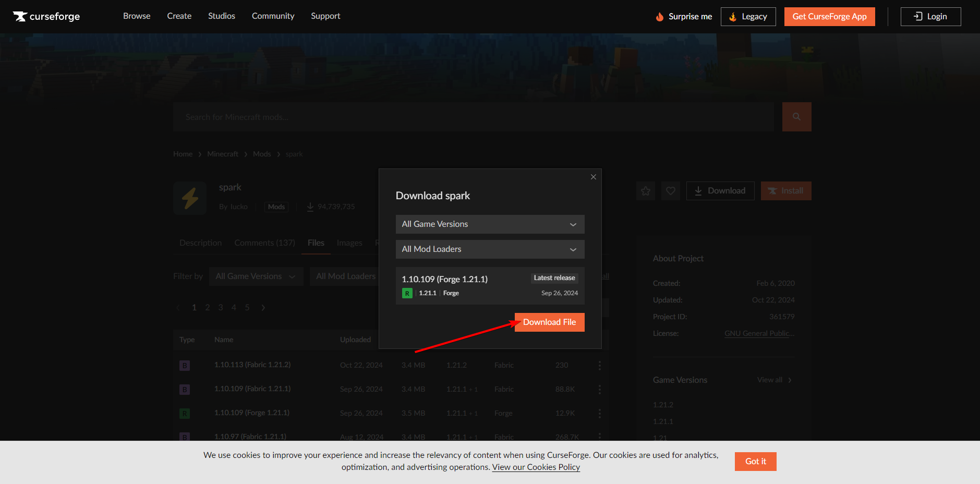Viewport: 980px width, 484px height.
Task: Expand All Game Versions dropdown in dialog
Action: pos(490,224)
